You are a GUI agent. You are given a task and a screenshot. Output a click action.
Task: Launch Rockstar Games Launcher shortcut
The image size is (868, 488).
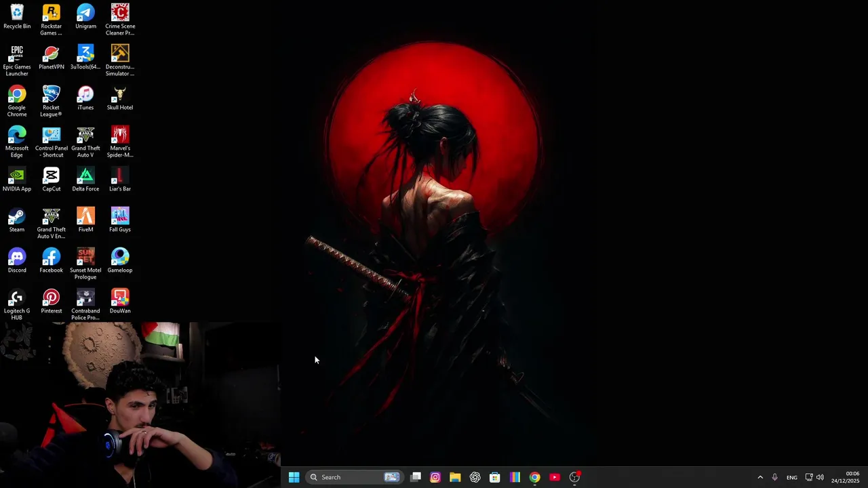click(51, 20)
